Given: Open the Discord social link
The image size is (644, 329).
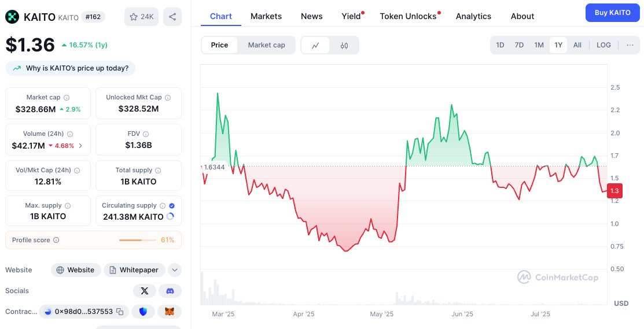Looking at the screenshot, I should pyautogui.click(x=170, y=291).
